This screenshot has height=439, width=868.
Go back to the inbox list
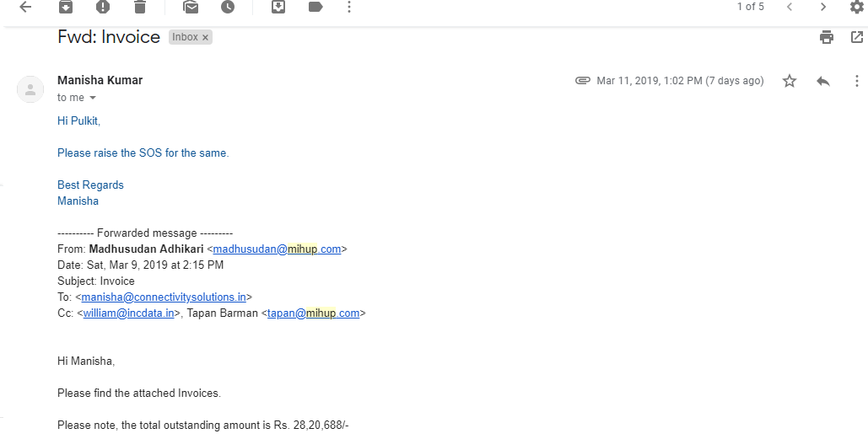[25, 7]
